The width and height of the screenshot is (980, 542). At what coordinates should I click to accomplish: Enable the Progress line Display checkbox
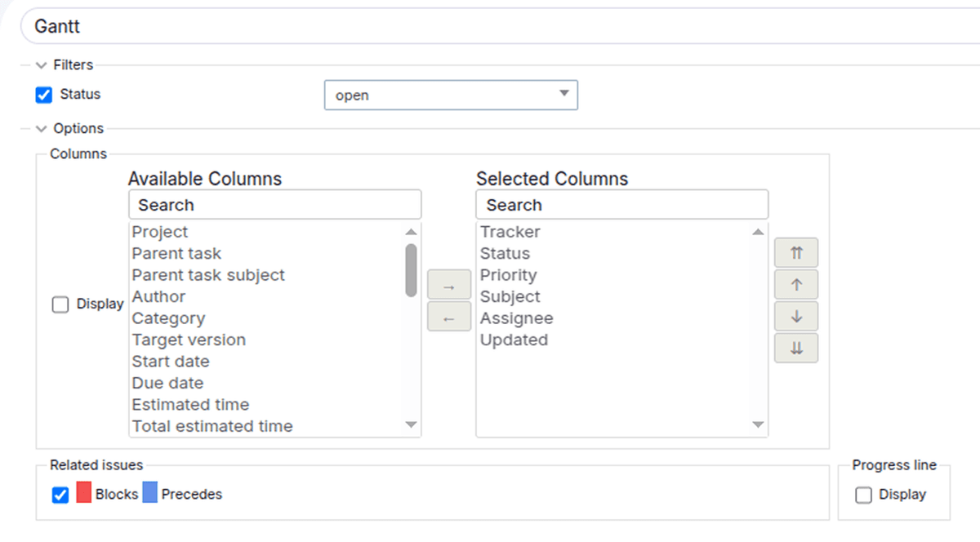864,495
